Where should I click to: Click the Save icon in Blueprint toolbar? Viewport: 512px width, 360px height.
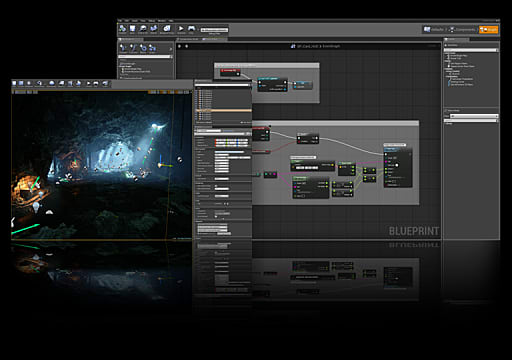point(132,29)
